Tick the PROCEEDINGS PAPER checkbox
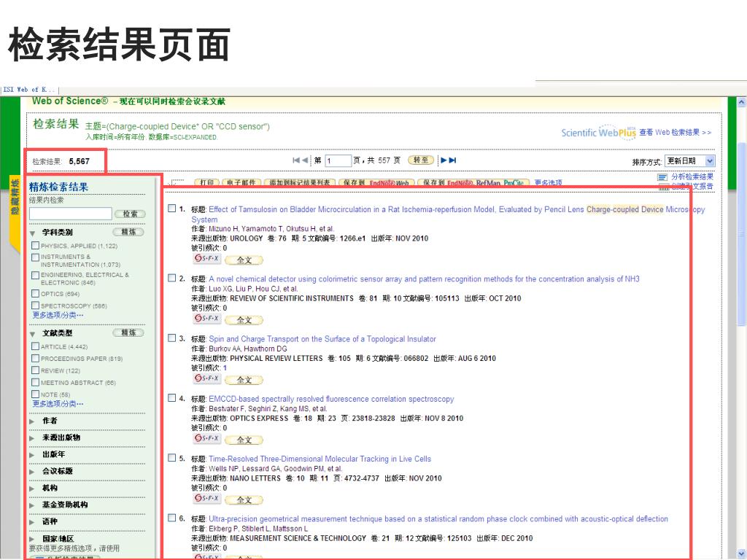Viewport: 747px width, 560px height. 35,359
